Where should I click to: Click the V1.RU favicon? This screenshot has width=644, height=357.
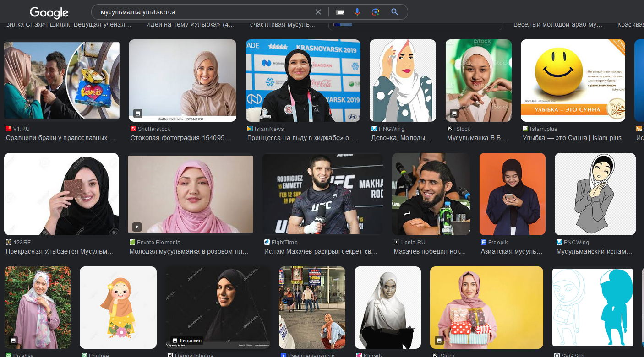coord(9,129)
